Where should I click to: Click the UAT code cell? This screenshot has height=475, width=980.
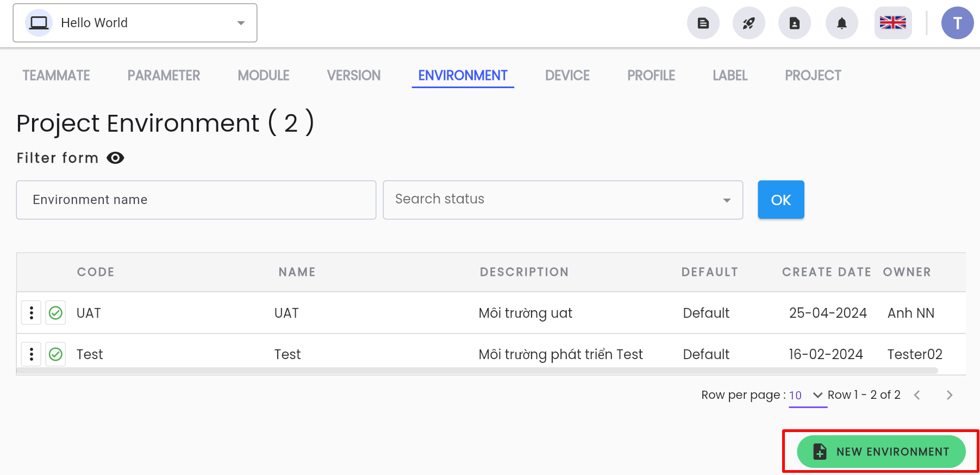point(89,313)
